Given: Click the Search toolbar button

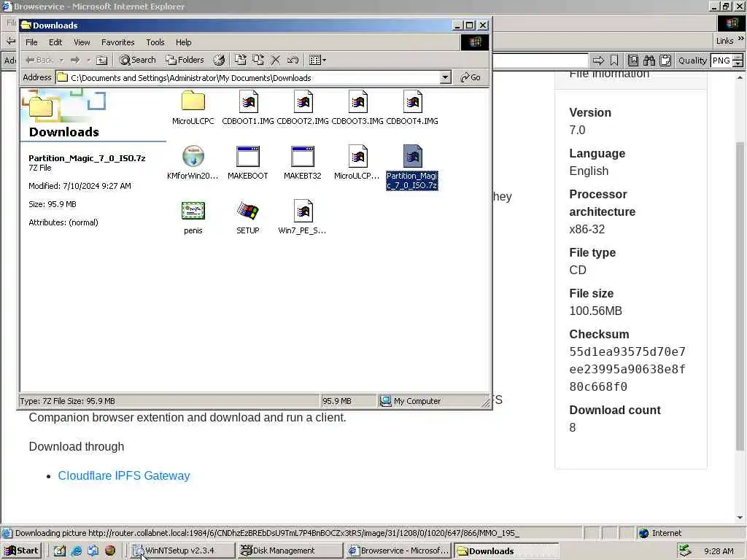Looking at the screenshot, I should (138, 60).
